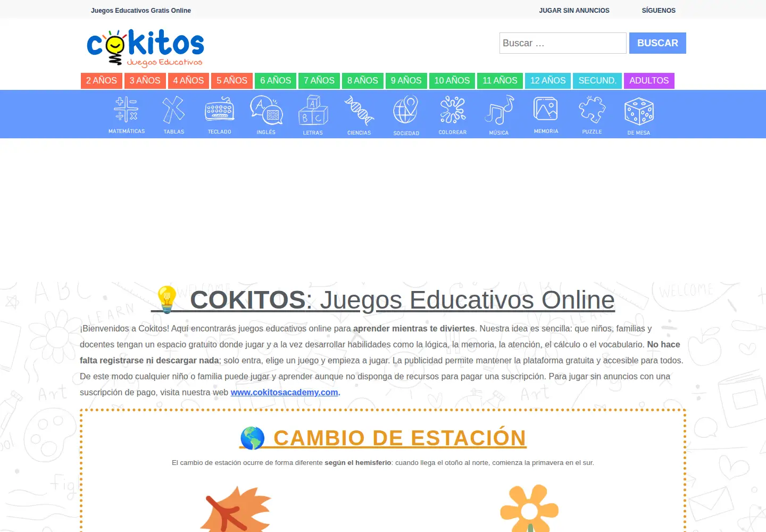Open the SÍGUENOS menu
Viewport: 766px width, 532px height.
(x=659, y=10)
